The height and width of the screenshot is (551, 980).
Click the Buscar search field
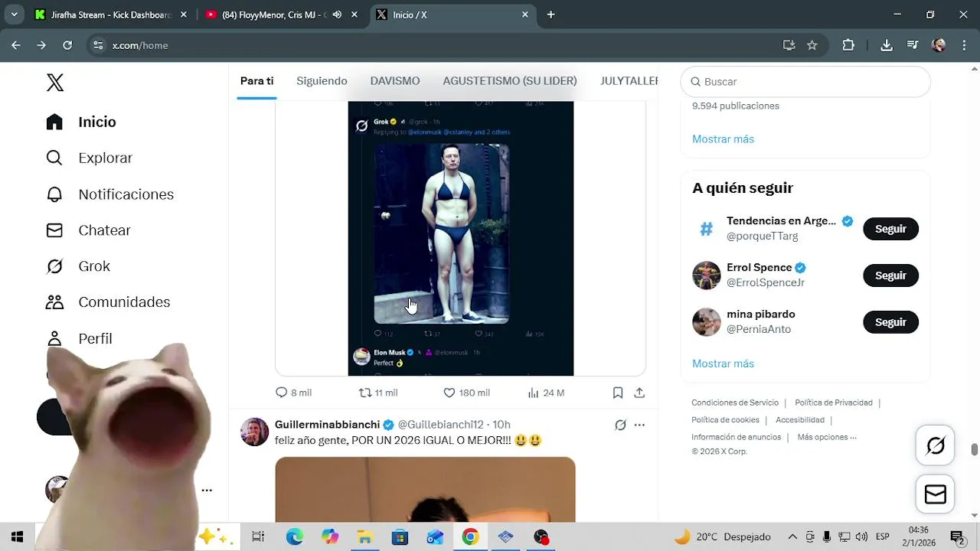pyautogui.click(x=805, y=82)
